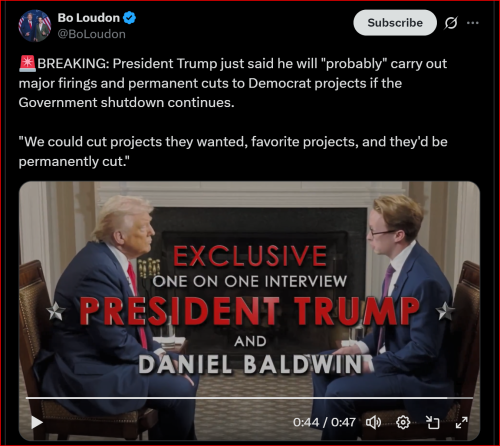Open the Grok explain icon

451,23
